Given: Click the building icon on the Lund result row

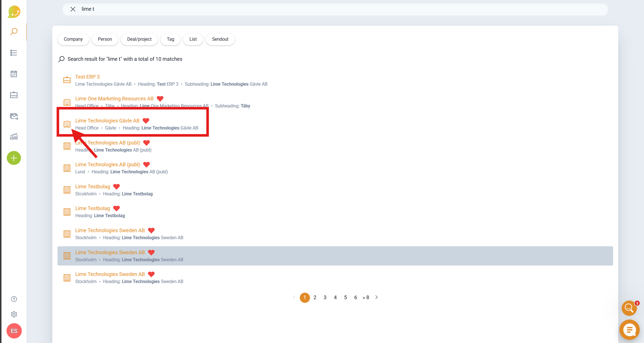Looking at the screenshot, I should point(67,168).
